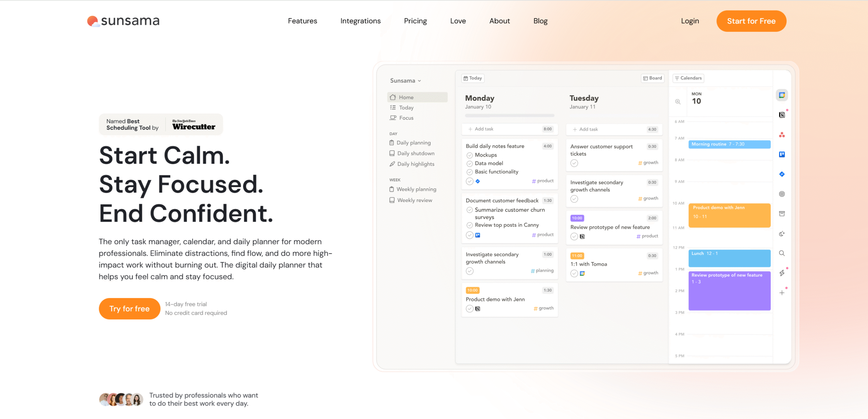
Task: Mark Build daily notes feature task complete
Action: tap(470, 181)
